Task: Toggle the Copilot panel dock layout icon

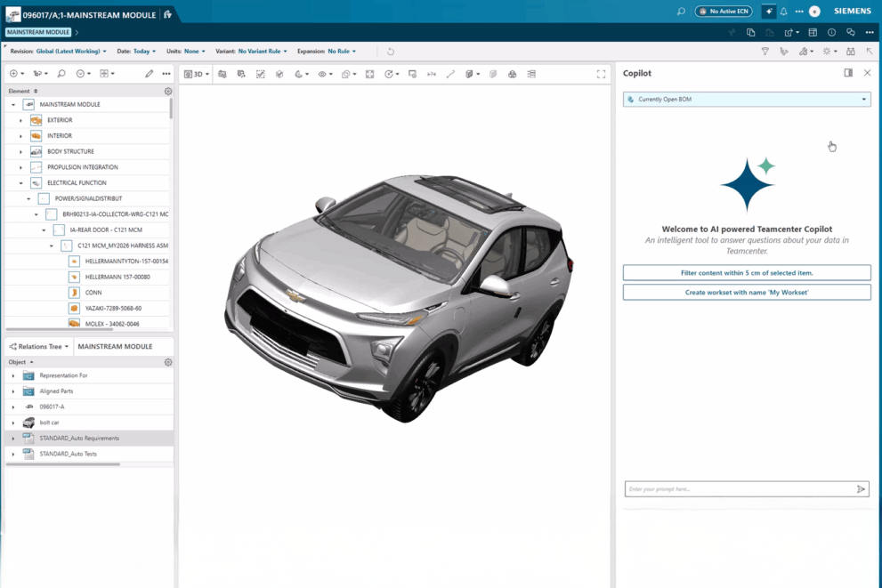Action: pyautogui.click(x=848, y=73)
